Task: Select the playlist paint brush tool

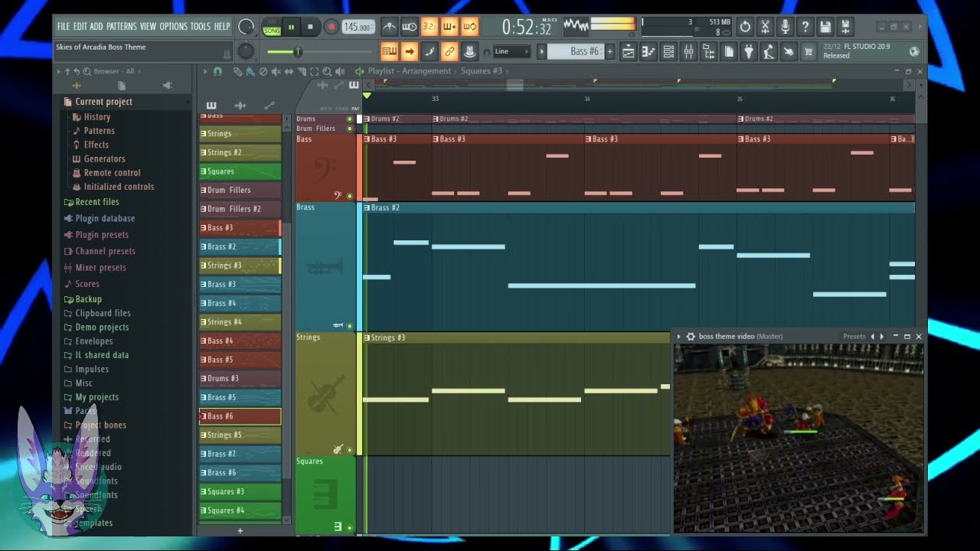Action: pyautogui.click(x=250, y=71)
